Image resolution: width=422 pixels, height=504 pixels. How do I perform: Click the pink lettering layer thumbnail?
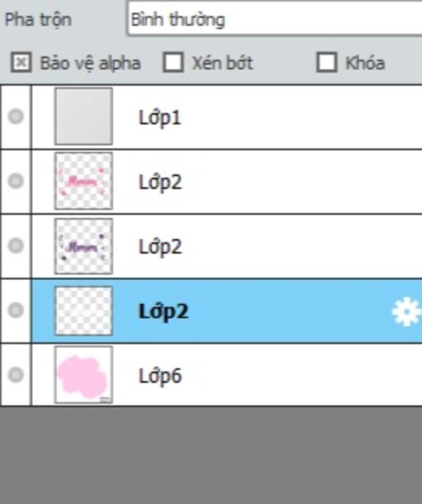[x=84, y=181]
